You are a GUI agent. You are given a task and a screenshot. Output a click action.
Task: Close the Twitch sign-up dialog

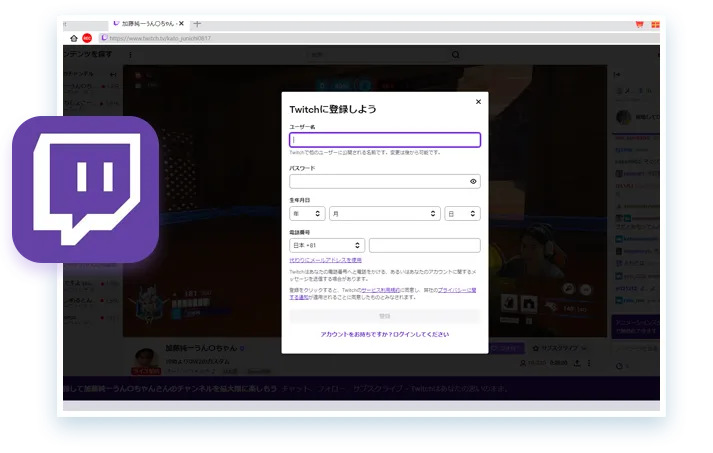[478, 102]
